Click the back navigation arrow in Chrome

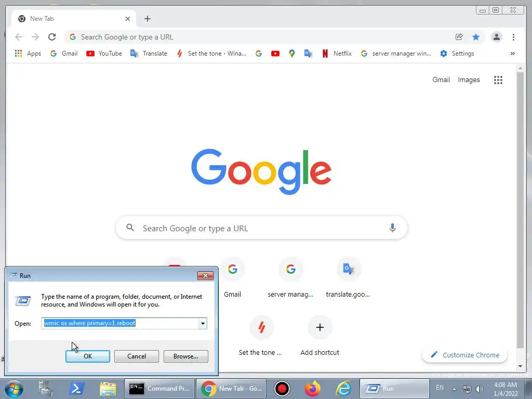tap(19, 37)
